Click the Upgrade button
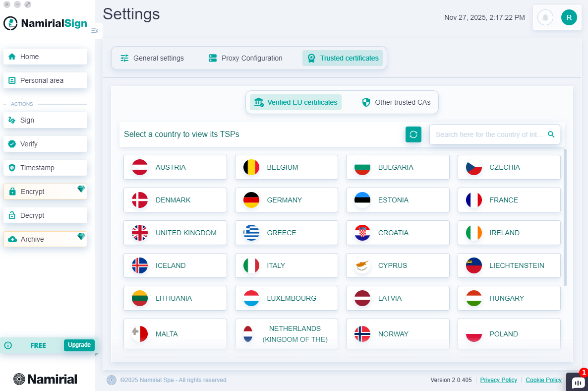Viewport: 588px width, 391px height. tap(79, 344)
